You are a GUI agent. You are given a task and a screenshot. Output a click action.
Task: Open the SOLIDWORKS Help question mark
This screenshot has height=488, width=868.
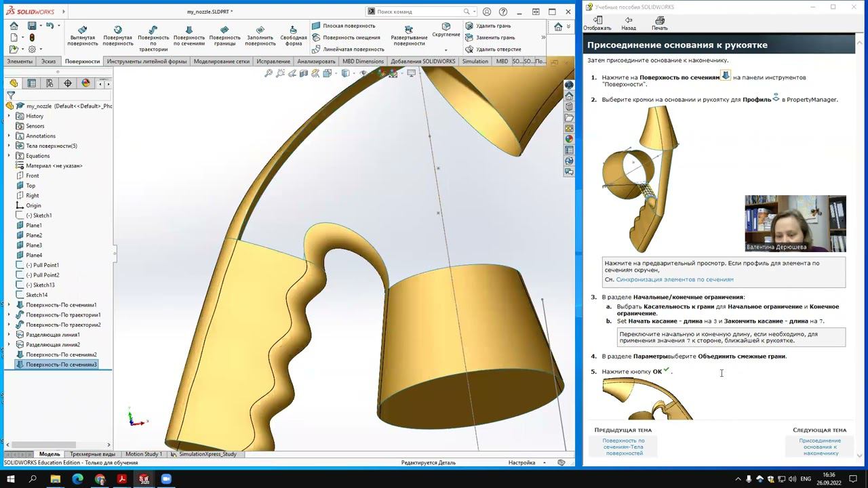(x=503, y=12)
